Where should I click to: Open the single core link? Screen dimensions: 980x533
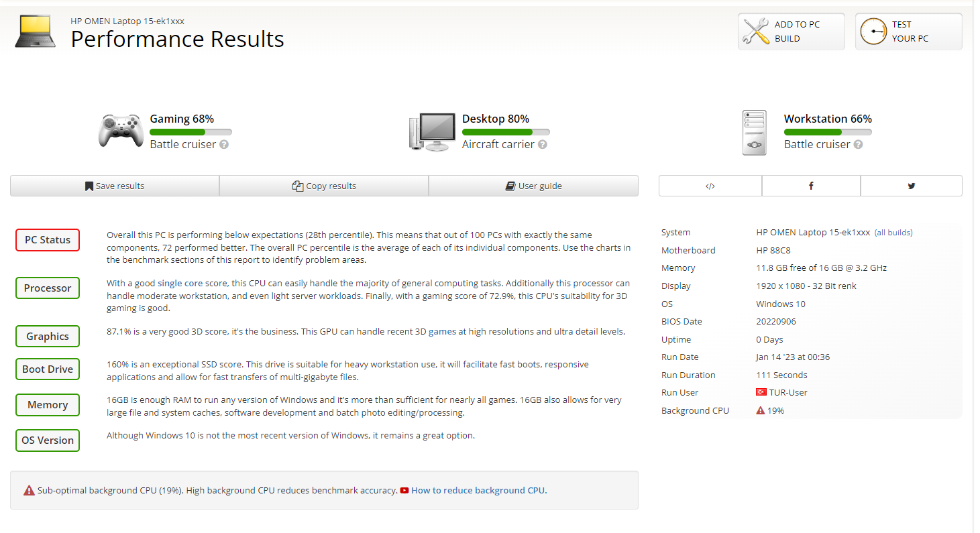click(180, 284)
